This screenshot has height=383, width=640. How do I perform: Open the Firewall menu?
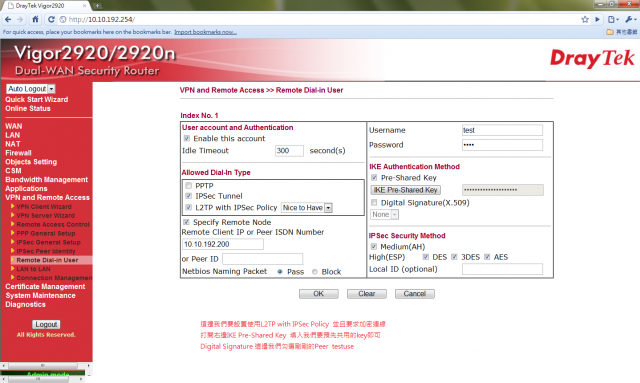[x=18, y=153]
